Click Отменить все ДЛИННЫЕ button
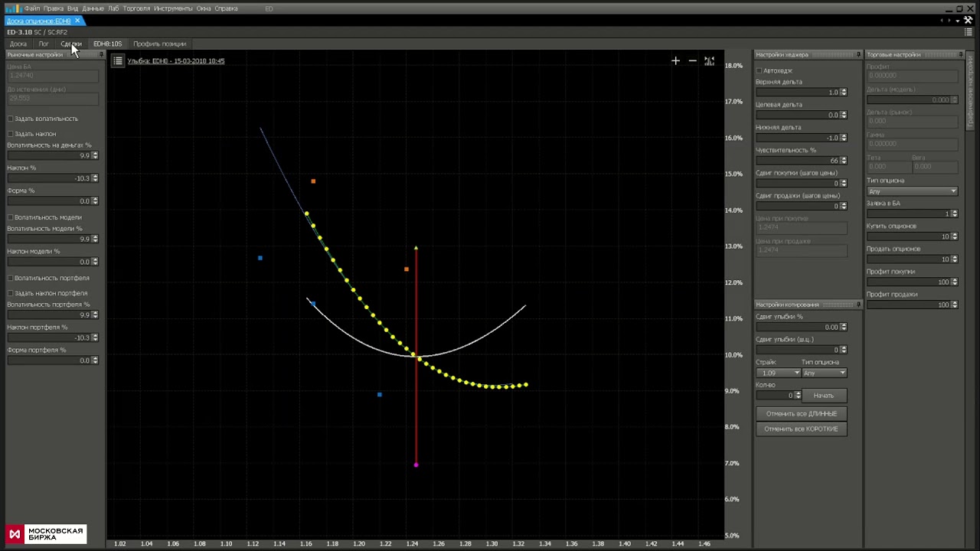 coord(801,413)
